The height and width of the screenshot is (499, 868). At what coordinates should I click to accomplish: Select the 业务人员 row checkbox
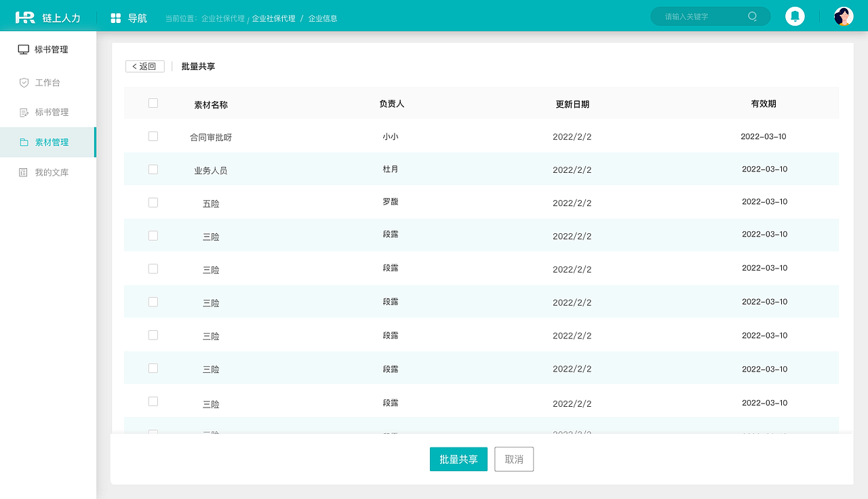(153, 169)
